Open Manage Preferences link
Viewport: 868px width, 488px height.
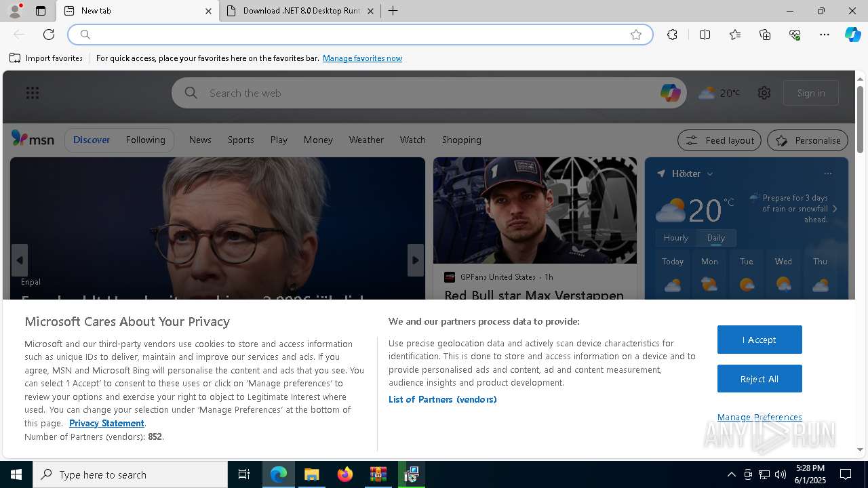coord(759,417)
